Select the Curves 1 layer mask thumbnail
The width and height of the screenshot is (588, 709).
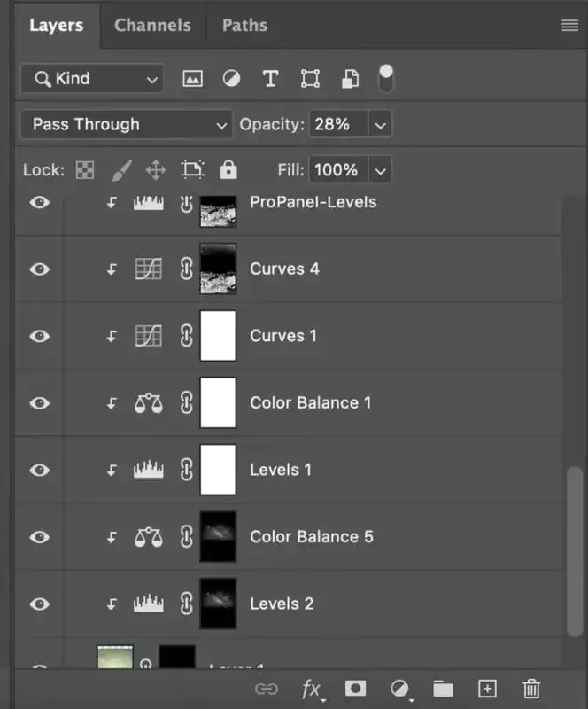pos(218,336)
